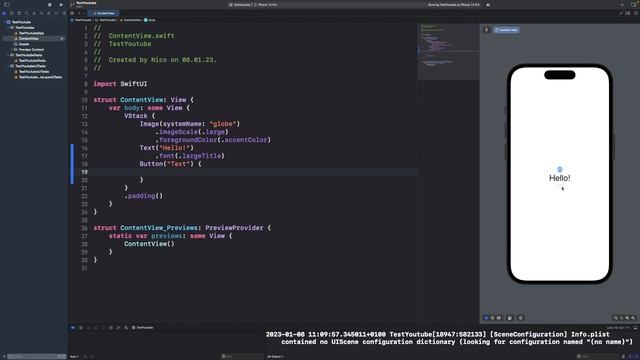Click Hello! text in preview
This screenshot has height=360, width=640.
click(560, 178)
